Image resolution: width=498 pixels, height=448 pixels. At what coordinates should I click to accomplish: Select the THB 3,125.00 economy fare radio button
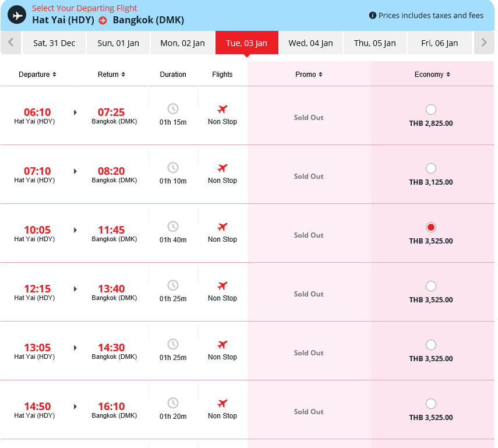[430, 168]
